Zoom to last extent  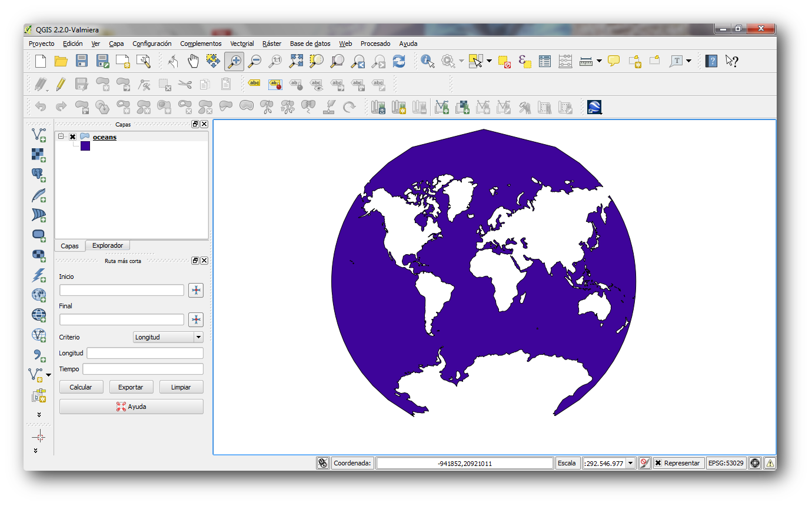pos(358,61)
